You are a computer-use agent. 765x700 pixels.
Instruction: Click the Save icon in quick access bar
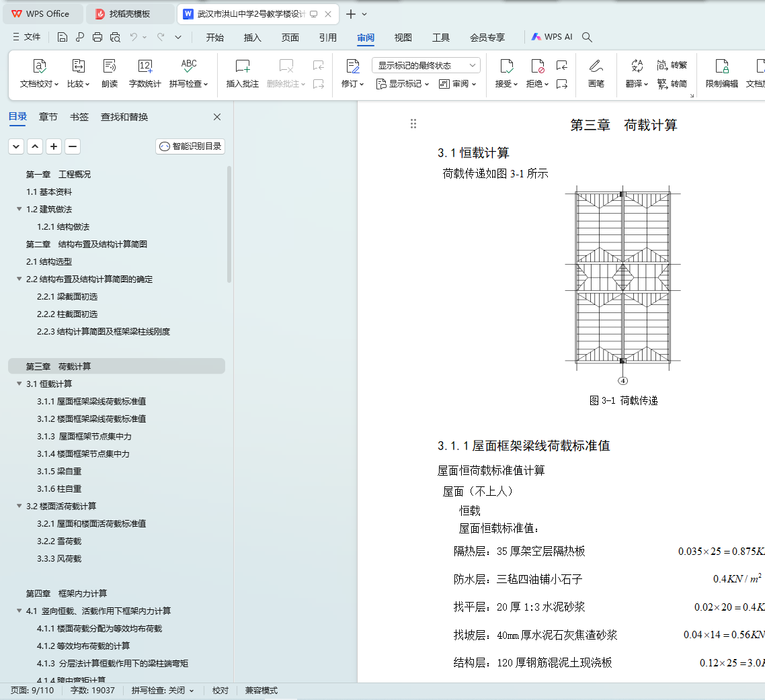[62, 37]
